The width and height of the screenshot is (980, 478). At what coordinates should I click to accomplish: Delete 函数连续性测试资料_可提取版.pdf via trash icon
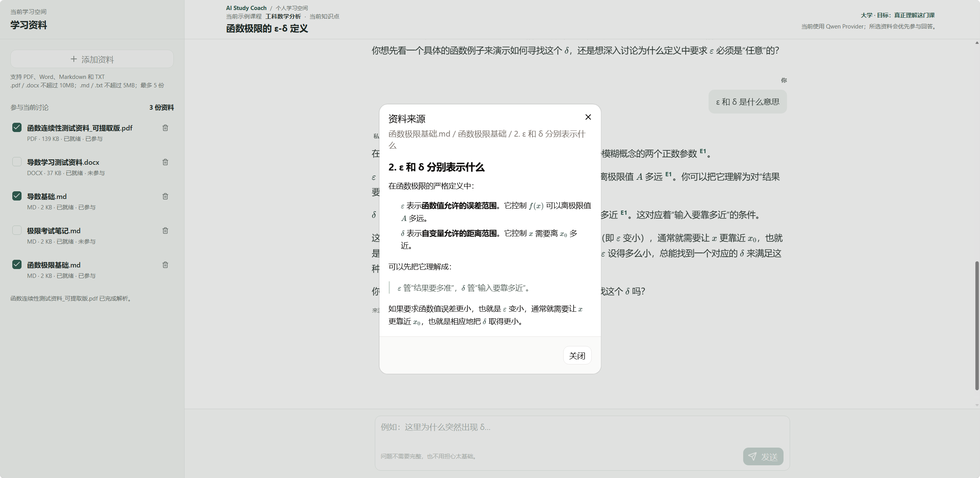coord(165,128)
